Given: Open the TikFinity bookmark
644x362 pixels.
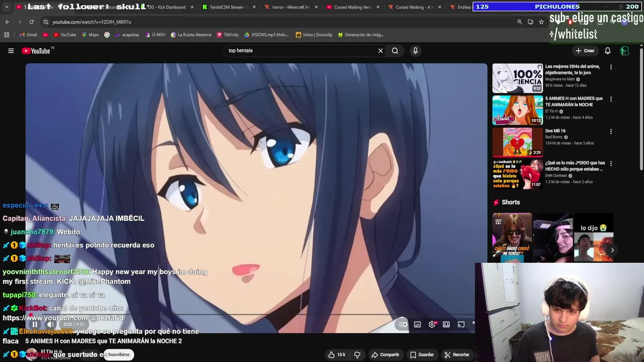Looking at the screenshot, I should [x=228, y=35].
